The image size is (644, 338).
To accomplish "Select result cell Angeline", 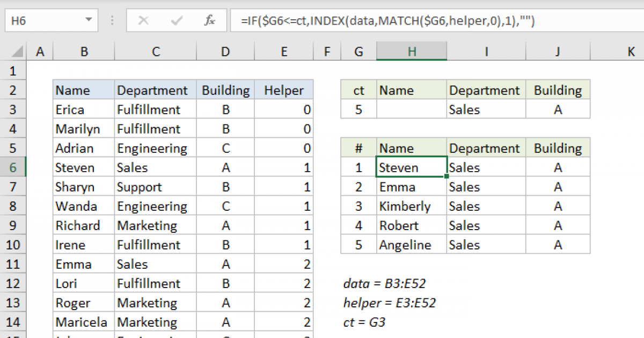I will (412, 245).
